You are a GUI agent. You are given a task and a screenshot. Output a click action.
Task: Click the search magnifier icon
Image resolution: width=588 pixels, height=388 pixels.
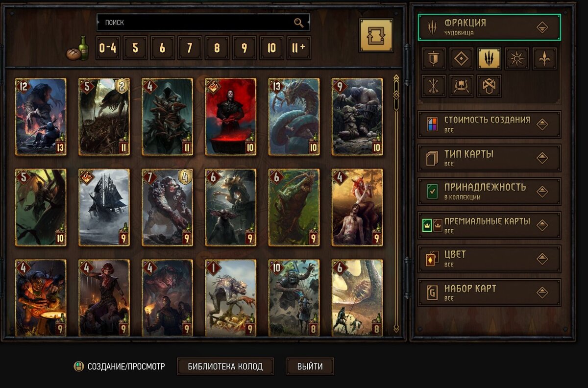(x=298, y=23)
